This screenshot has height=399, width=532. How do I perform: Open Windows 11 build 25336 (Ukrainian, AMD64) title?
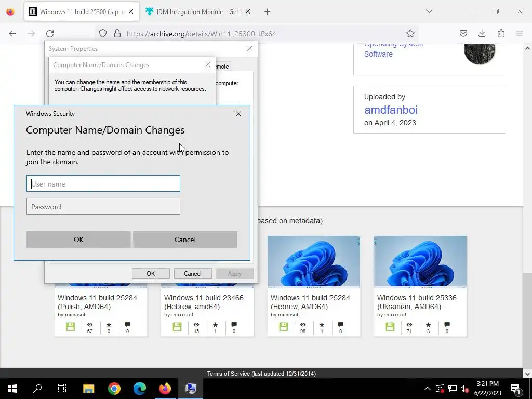coord(417,302)
